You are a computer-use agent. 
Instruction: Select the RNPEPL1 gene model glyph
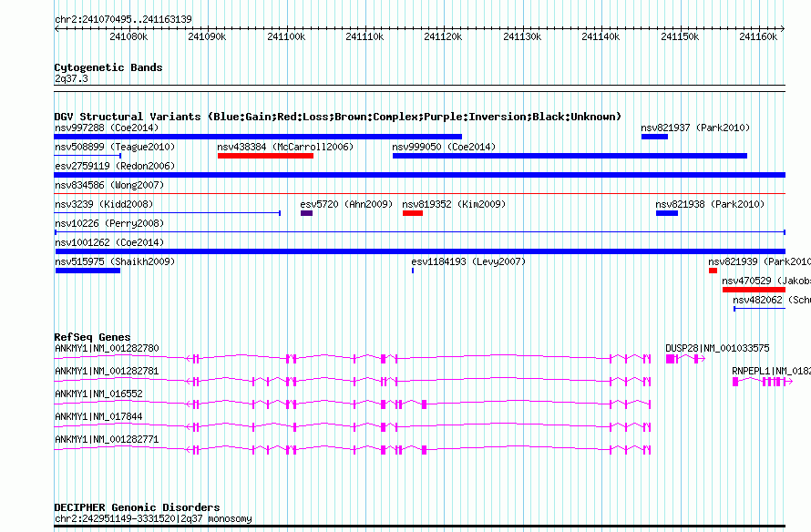tap(763, 382)
